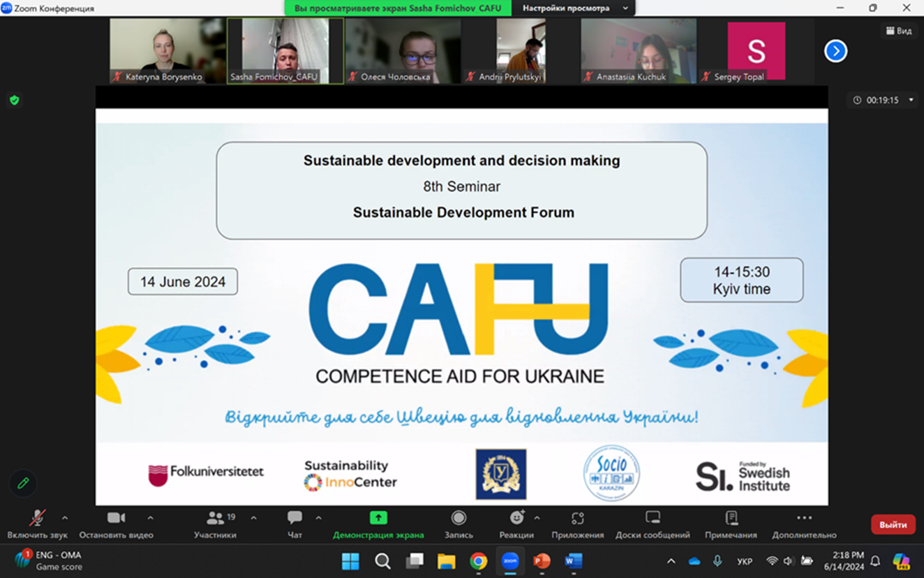Screen dimensions: 924x578
Task: Click the green Демонстрация экрана share icon
Action: 378,518
